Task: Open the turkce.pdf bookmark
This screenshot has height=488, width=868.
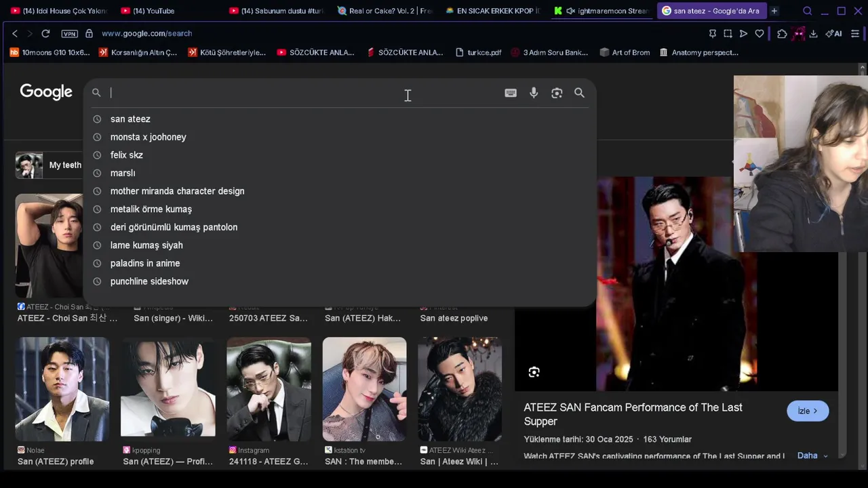Action: [479, 52]
